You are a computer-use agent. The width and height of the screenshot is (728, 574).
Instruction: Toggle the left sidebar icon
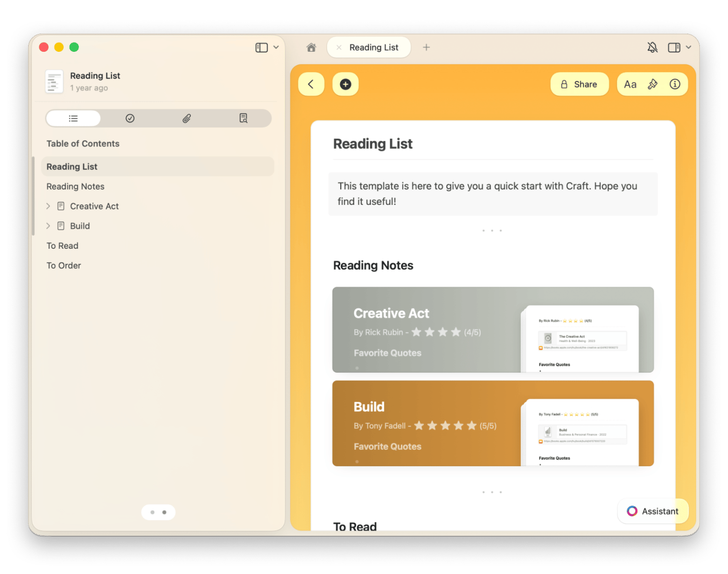261,48
